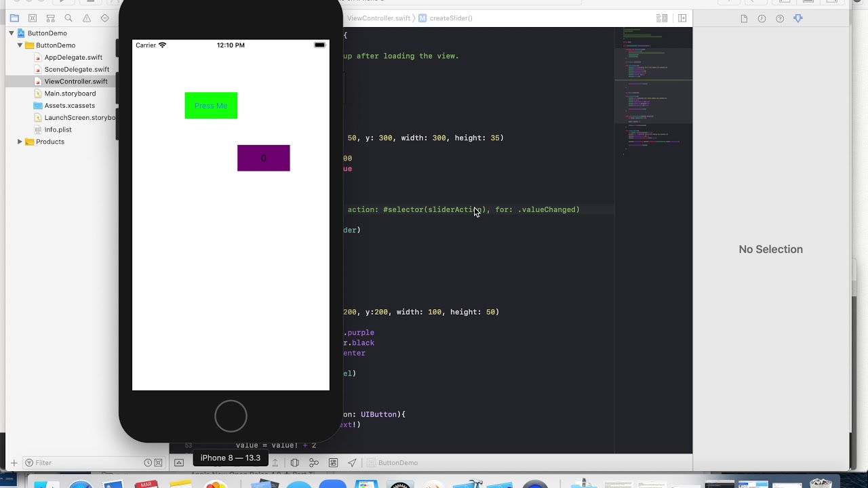Screen dimensions: 868x488
Task: Click ViewController.swift breadcrumb in jump bar
Action: [378, 18]
